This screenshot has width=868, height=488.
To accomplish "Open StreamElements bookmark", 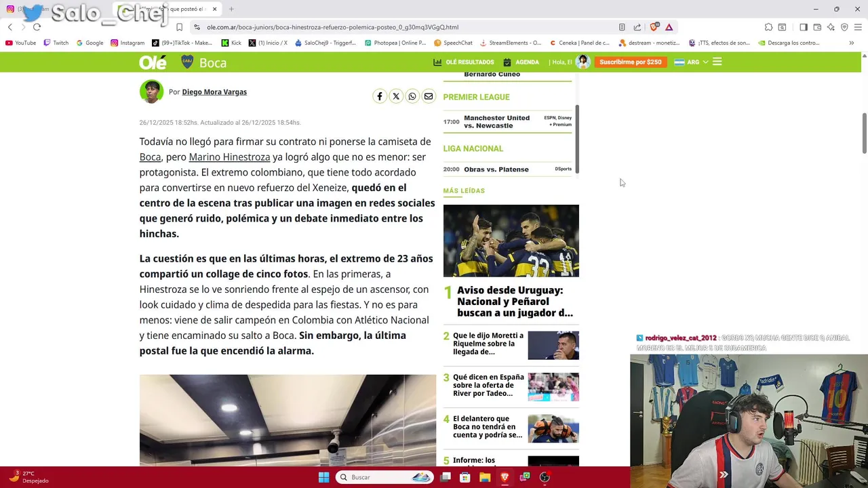I will (510, 43).
